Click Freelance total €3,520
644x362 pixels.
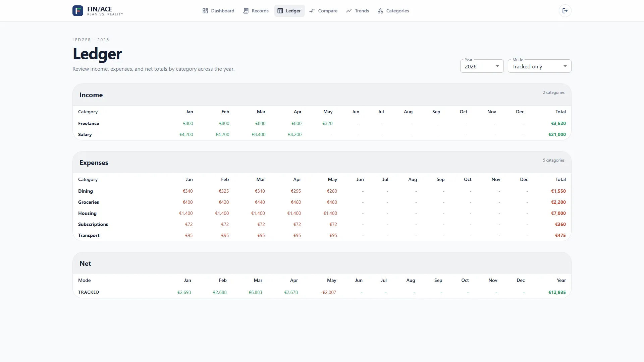558,123
